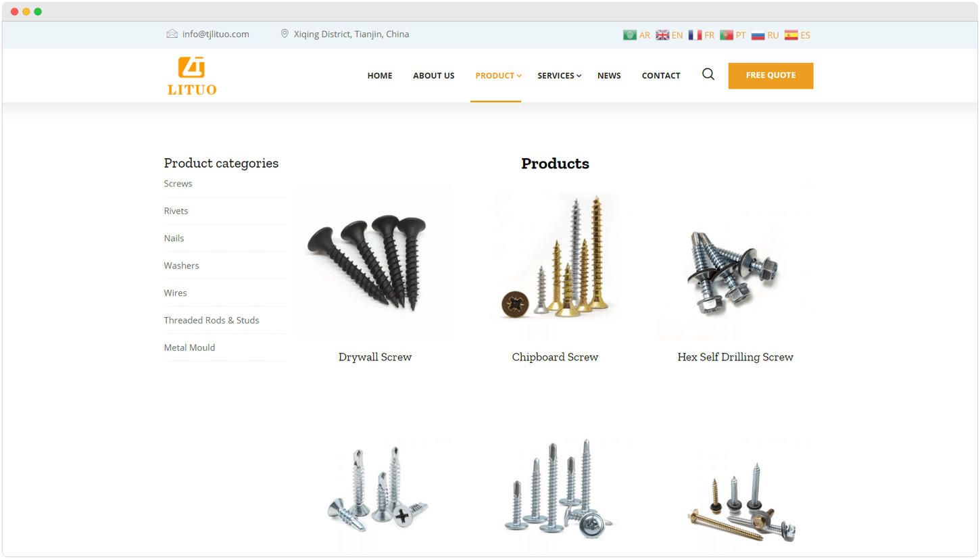Viewport: 980px width, 559px height.
Task: Open the Metal Mould category
Action: (x=189, y=347)
